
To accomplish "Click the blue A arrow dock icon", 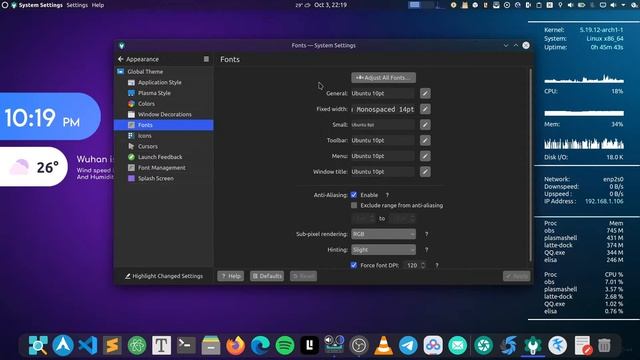I will pyautogui.click(x=63, y=346).
